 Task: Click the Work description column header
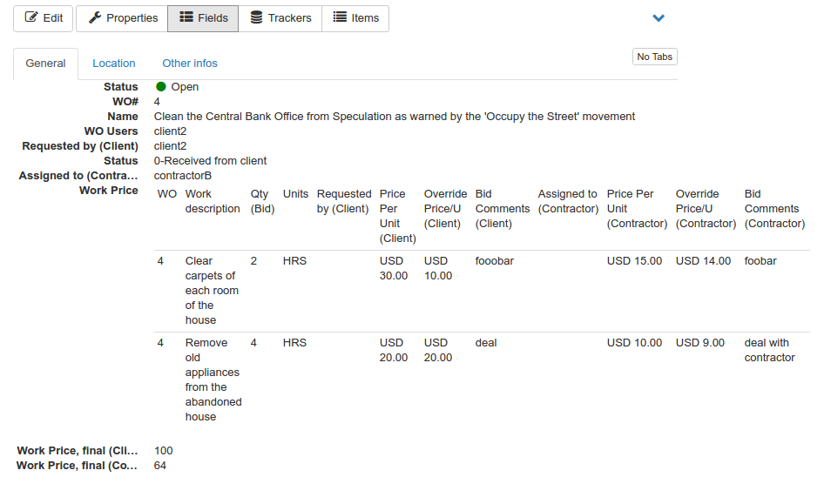coord(212,202)
